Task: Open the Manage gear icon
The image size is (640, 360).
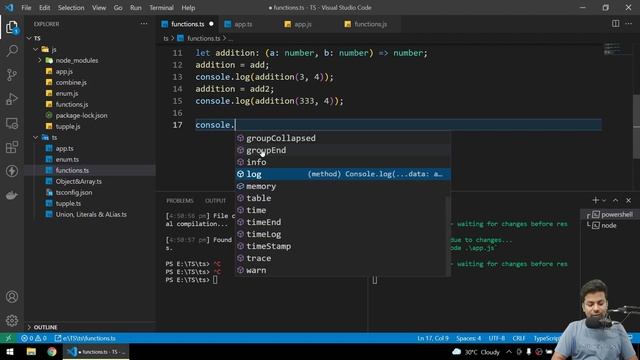Action: click(12, 320)
